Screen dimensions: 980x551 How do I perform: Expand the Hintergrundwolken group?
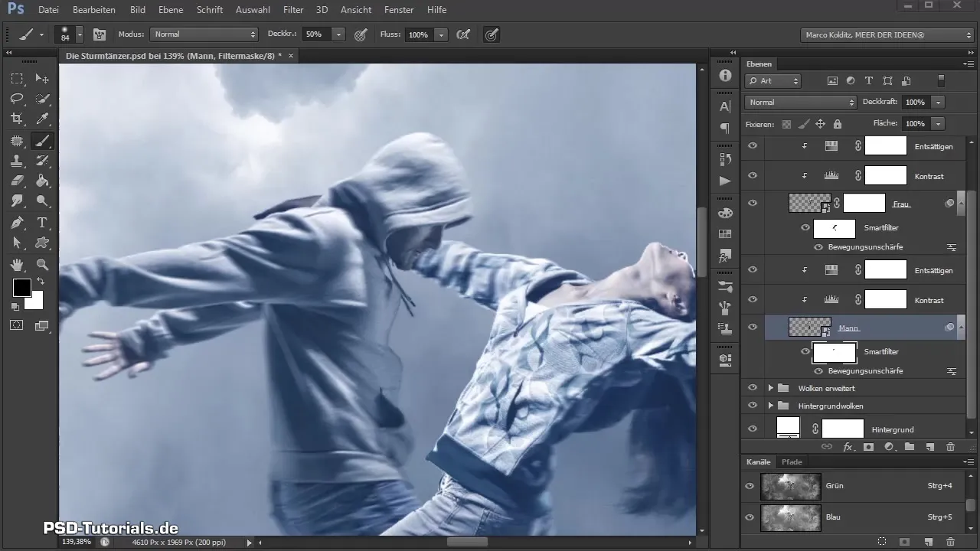tap(770, 405)
